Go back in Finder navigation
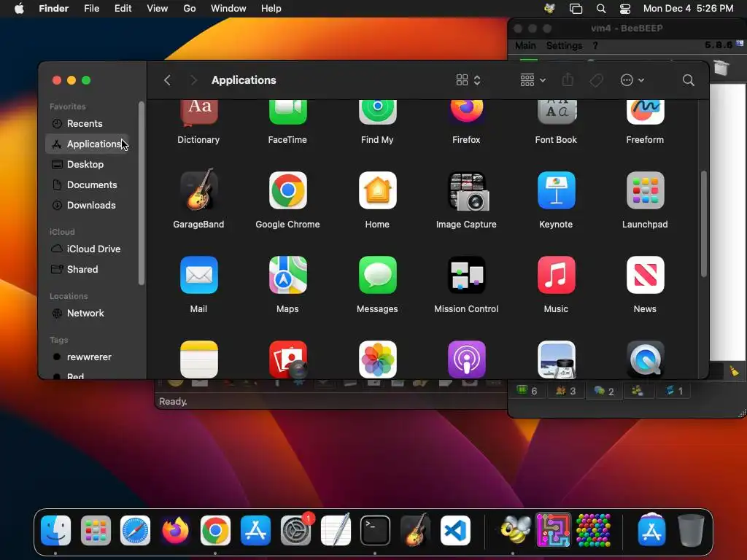This screenshot has width=747, height=560. click(x=167, y=80)
